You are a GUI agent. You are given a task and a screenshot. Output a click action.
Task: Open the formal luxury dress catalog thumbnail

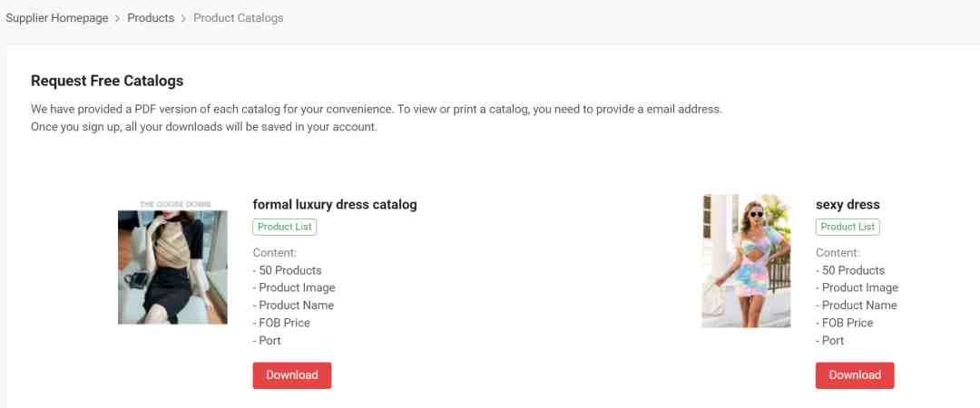click(x=172, y=262)
